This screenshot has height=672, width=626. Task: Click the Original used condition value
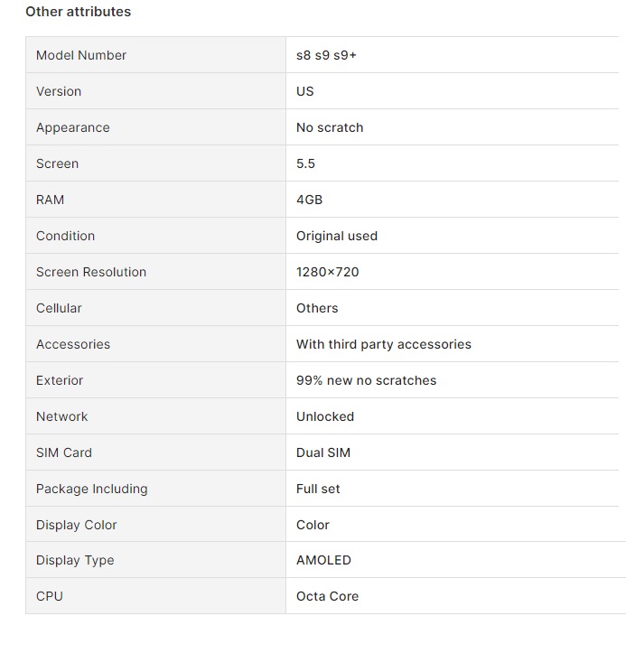(x=337, y=236)
